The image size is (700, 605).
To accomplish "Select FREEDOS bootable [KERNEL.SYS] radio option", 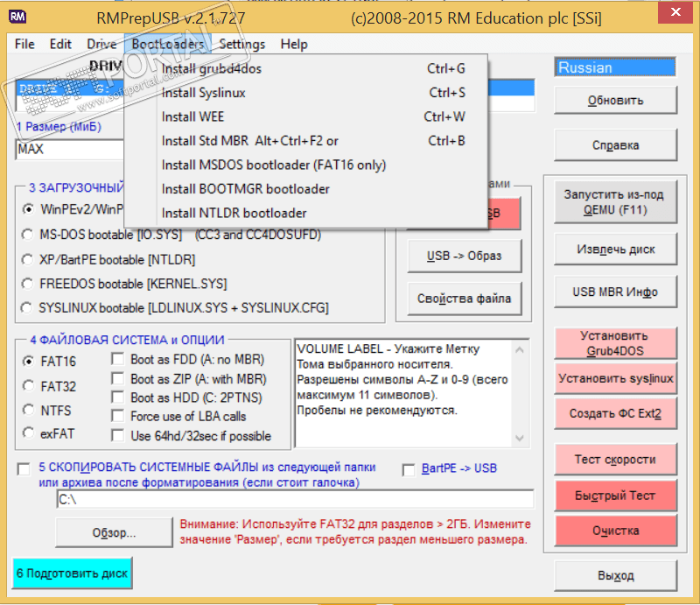I will (x=28, y=284).
